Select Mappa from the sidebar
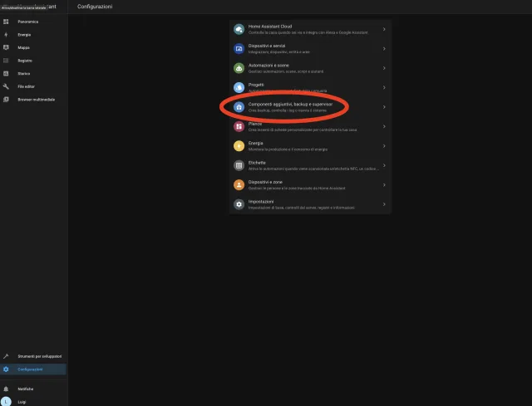This screenshot has height=406, width=532. click(x=24, y=47)
